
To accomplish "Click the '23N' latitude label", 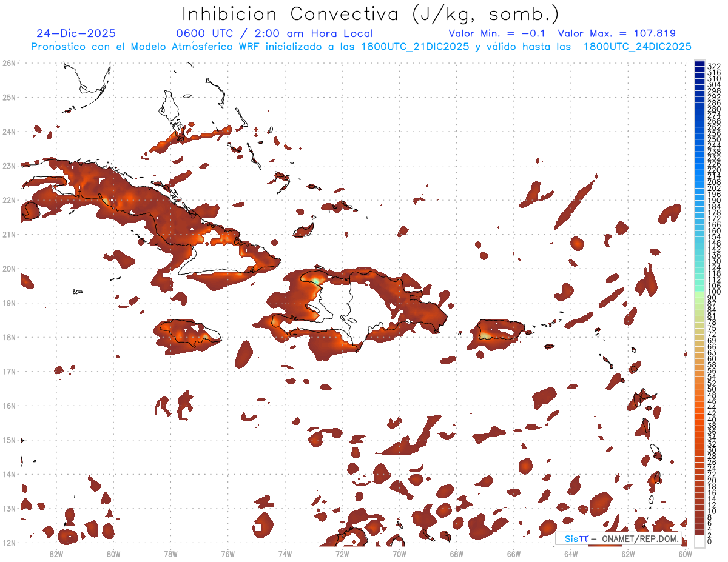I will click(x=9, y=166).
